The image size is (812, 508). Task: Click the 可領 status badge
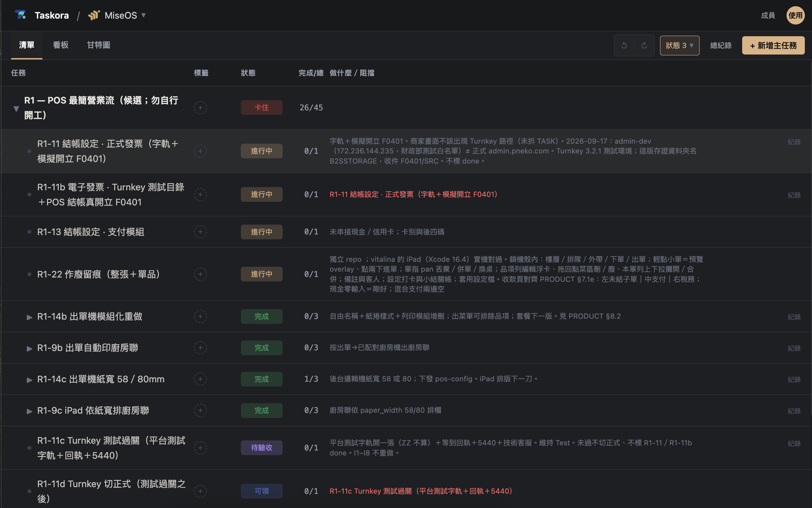tap(261, 491)
